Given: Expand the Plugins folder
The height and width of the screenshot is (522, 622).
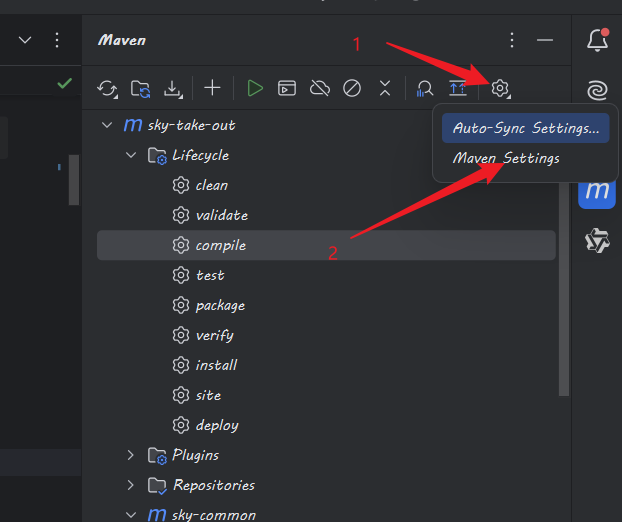Looking at the screenshot, I should 131,455.
